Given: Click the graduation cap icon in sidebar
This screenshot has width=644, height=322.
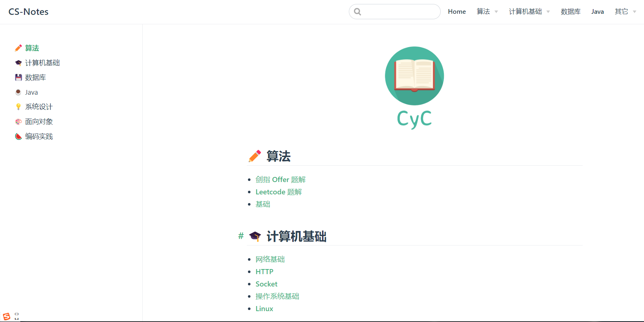Looking at the screenshot, I should [x=18, y=63].
